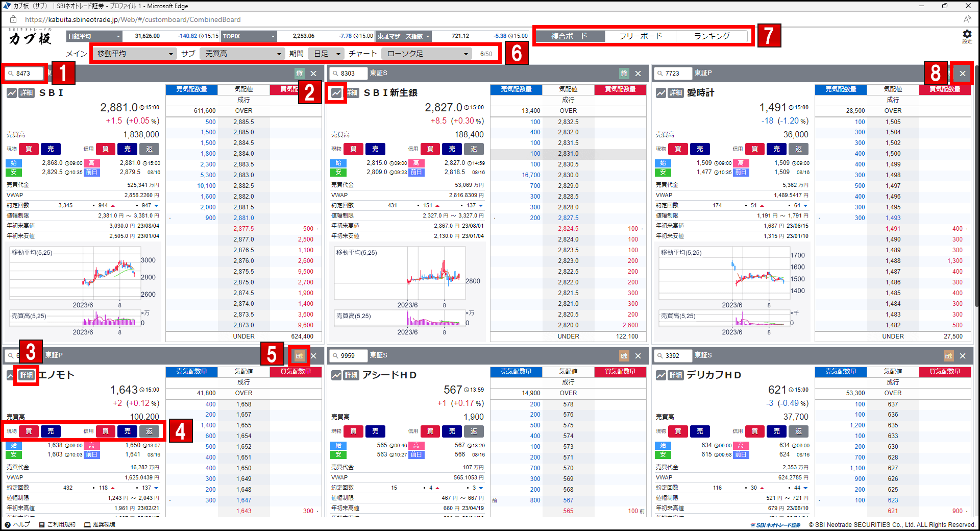The width and height of the screenshot is (980, 531).
Task: Expand 約定回数 down arrow for SBI
Action: point(157,206)
